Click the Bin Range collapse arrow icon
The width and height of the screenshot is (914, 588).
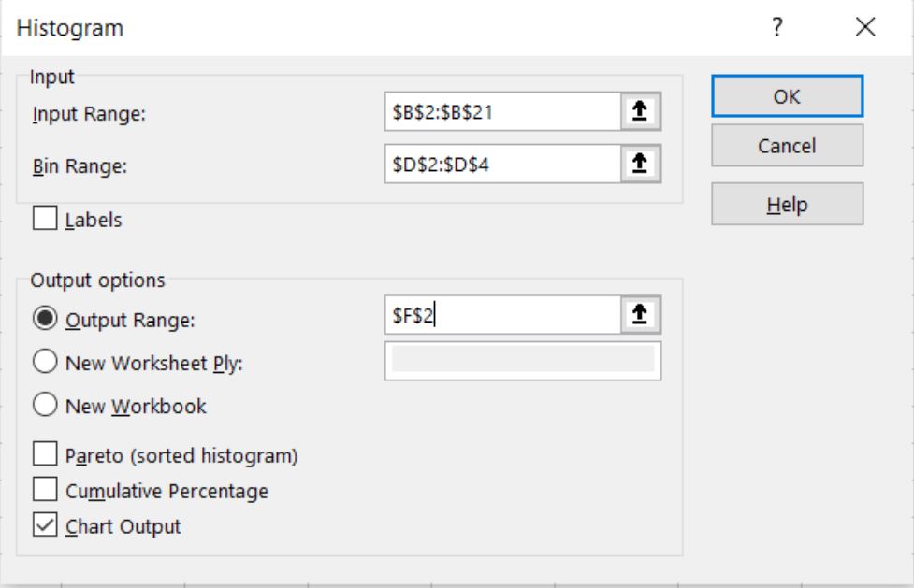point(640,164)
